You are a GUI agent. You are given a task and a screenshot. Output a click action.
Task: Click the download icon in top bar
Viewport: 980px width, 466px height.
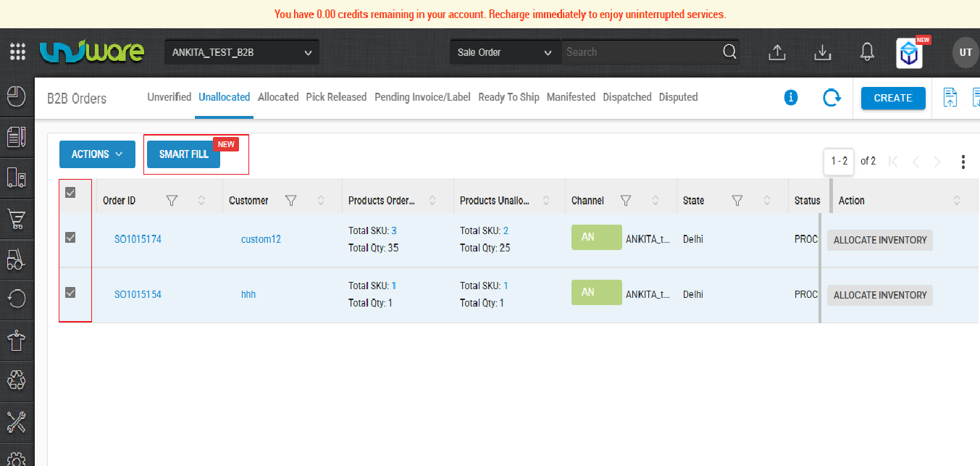tap(822, 51)
